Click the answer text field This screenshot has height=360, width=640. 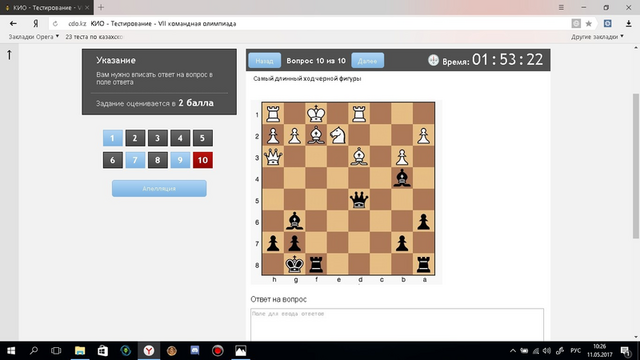coord(397,324)
